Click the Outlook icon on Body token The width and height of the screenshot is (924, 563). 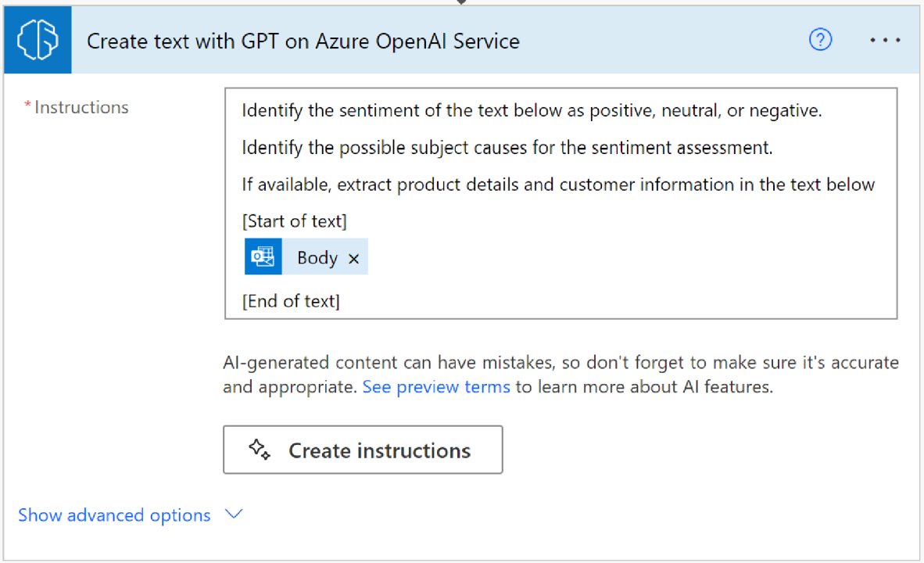tap(263, 257)
